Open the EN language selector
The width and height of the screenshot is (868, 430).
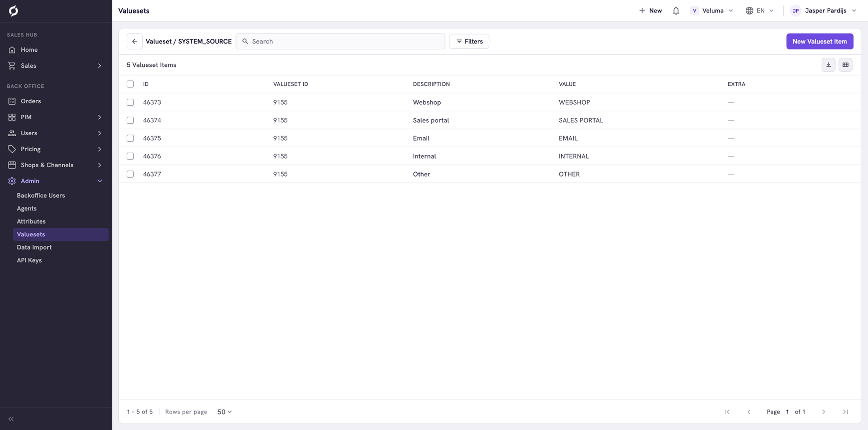pos(760,10)
